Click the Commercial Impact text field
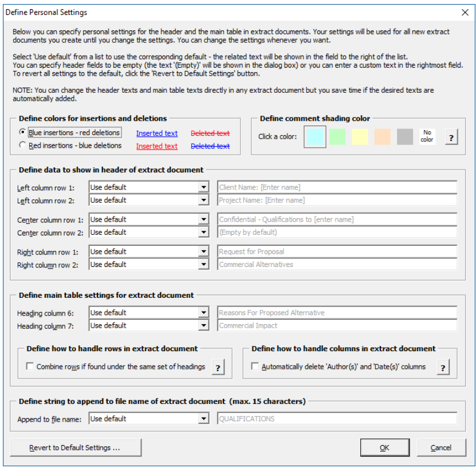476x468 pixels. pos(337,325)
